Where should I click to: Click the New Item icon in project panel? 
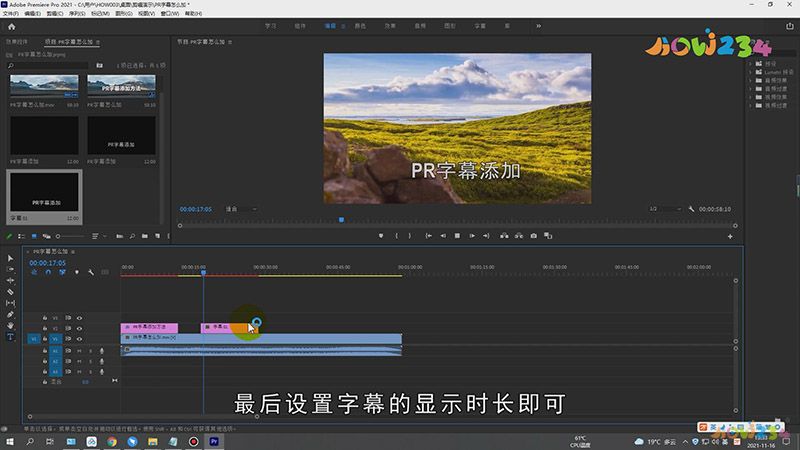(x=157, y=236)
